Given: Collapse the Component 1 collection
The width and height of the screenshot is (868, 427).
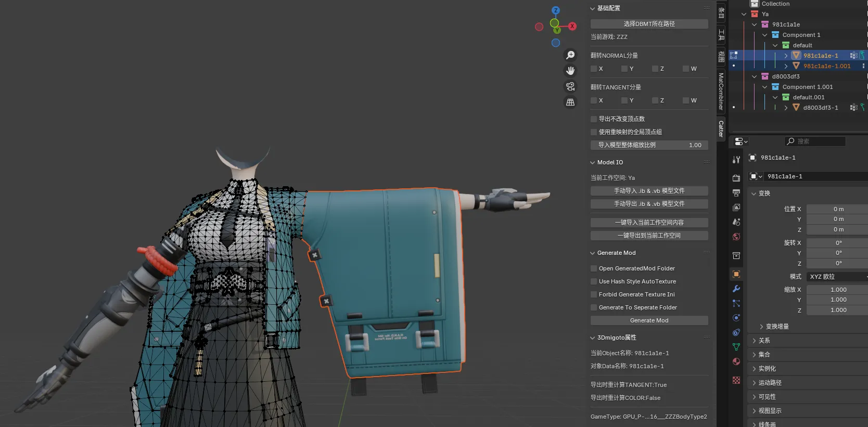Looking at the screenshot, I should [765, 35].
